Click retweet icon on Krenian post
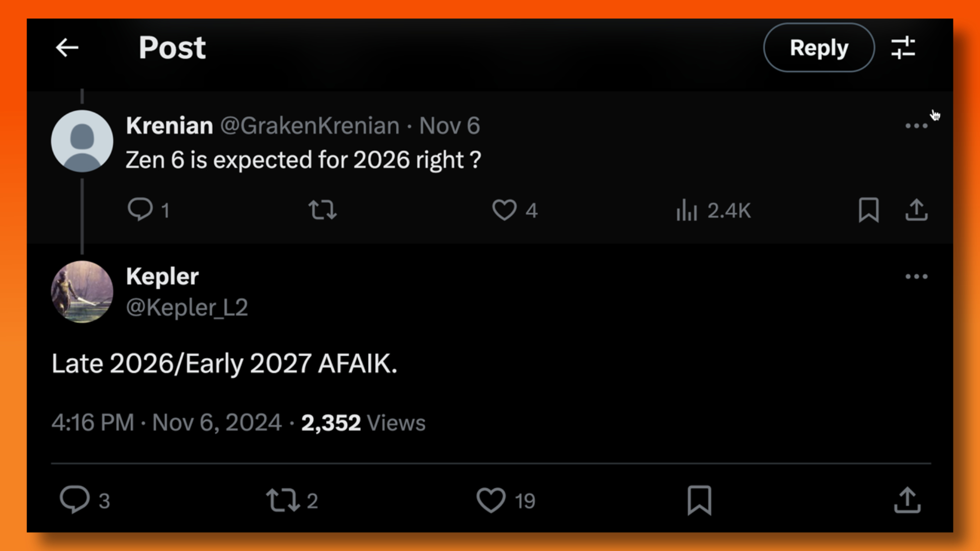Image resolution: width=980 pixels, height=551 pixels. (x=322, y=210)
